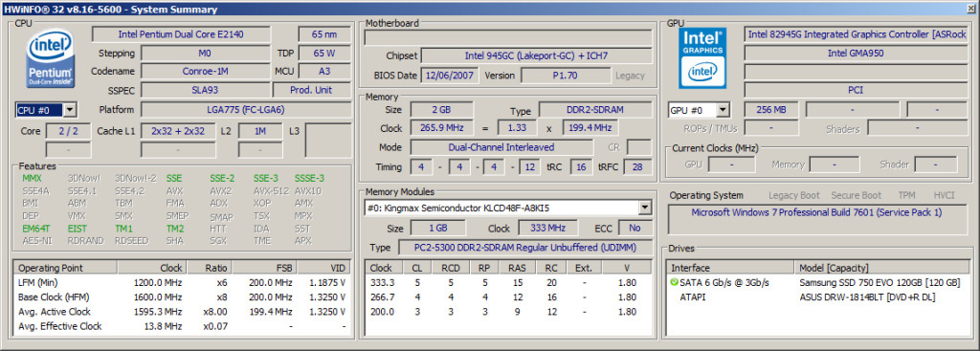Click the Intel Pentium Dual-Core logo
The height and width of the screenshot is (351, 980).
tap(50, 58)
